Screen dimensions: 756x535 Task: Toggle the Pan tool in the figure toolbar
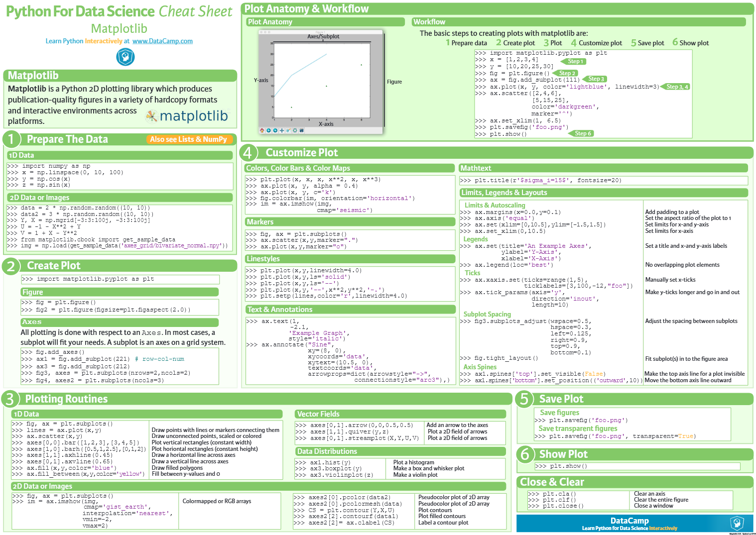tap(281, 130)
